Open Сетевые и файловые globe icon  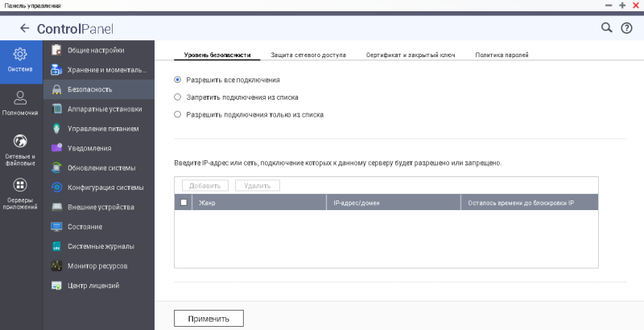point(20,141)
